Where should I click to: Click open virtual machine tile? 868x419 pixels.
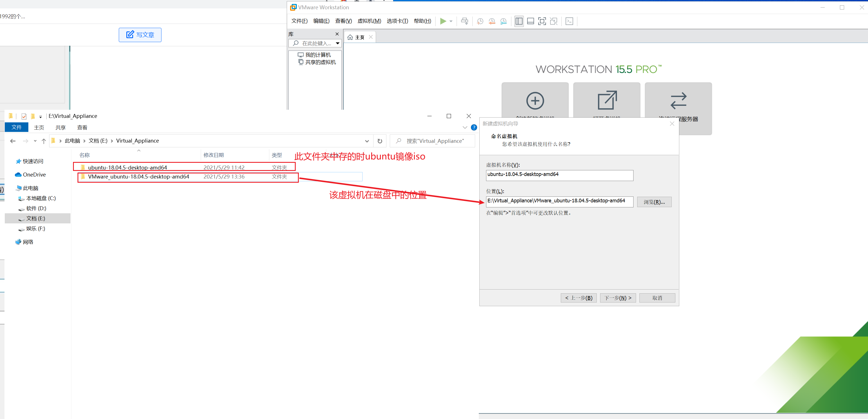[x=607, y=100]
